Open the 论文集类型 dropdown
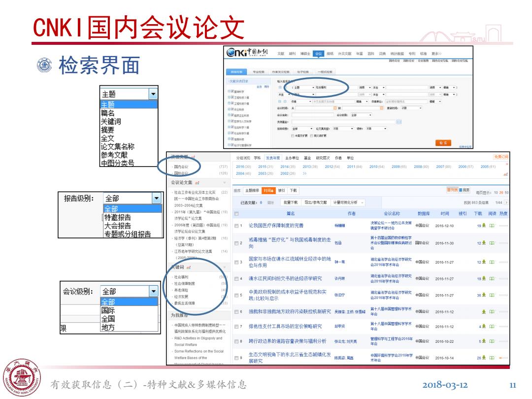Viewport: 532px width, 399px height. 343,129
